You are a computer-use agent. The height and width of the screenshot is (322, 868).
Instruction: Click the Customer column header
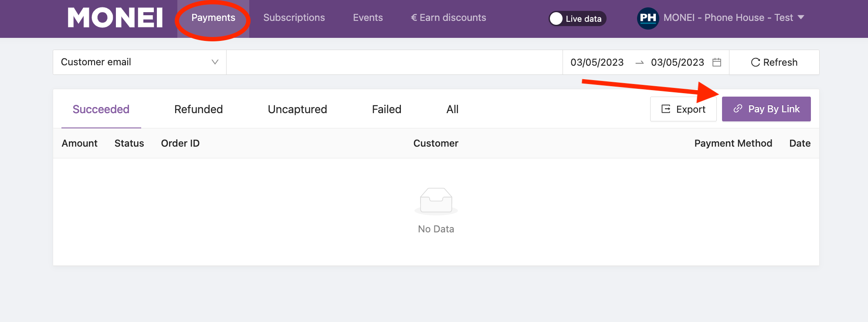436,143
